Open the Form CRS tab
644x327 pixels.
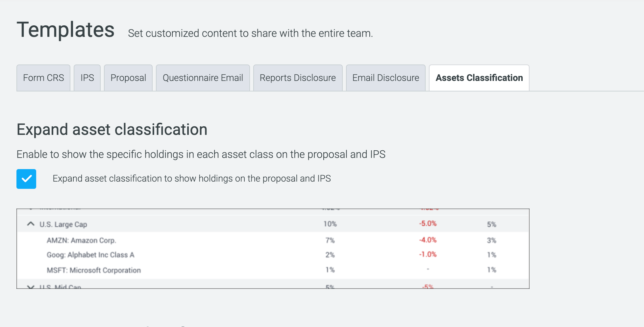[43, 78]
